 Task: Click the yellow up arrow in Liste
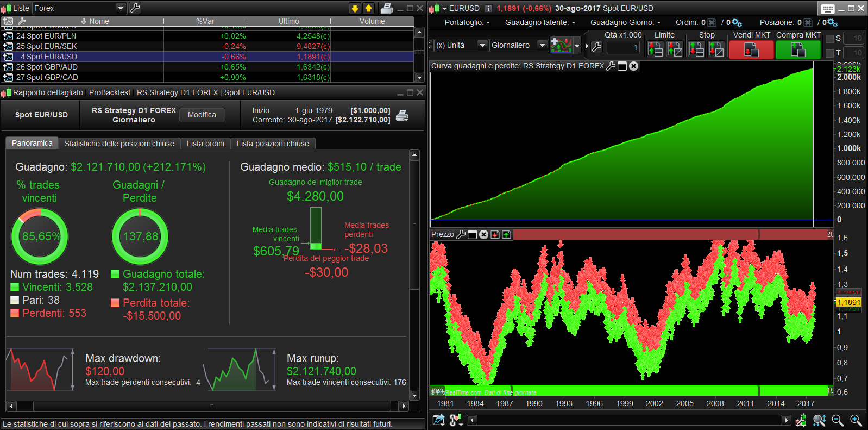coord(368,8)
